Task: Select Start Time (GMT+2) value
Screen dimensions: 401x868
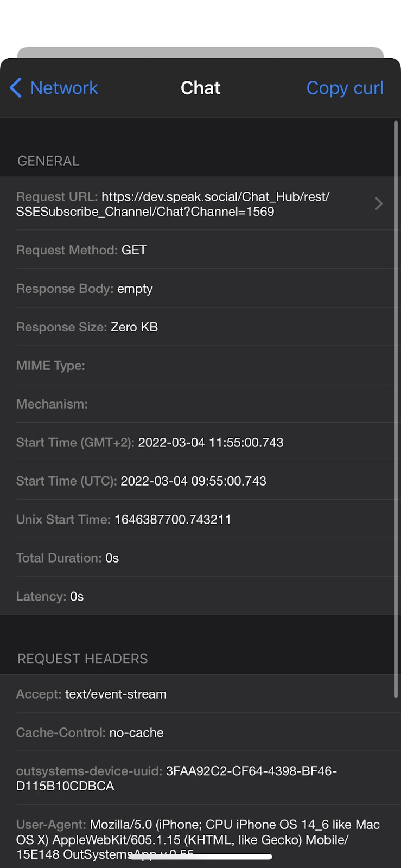Action: coord(211,443)
